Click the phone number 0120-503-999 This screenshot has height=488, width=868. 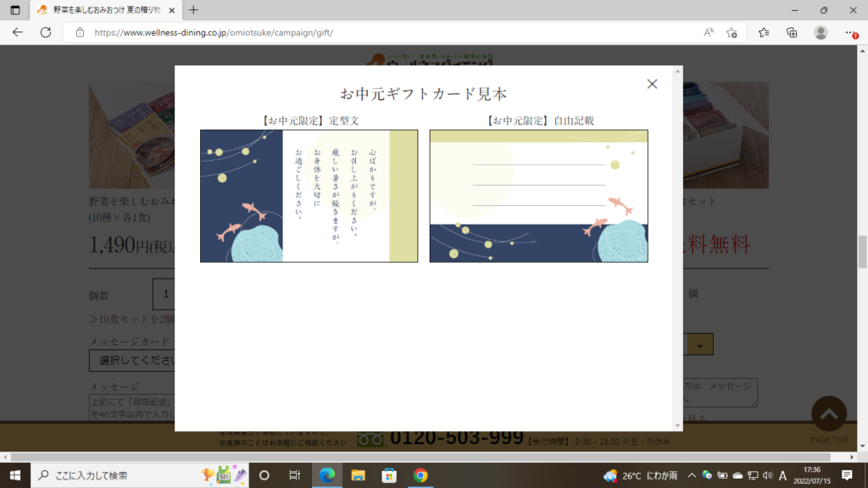(457, 438)
